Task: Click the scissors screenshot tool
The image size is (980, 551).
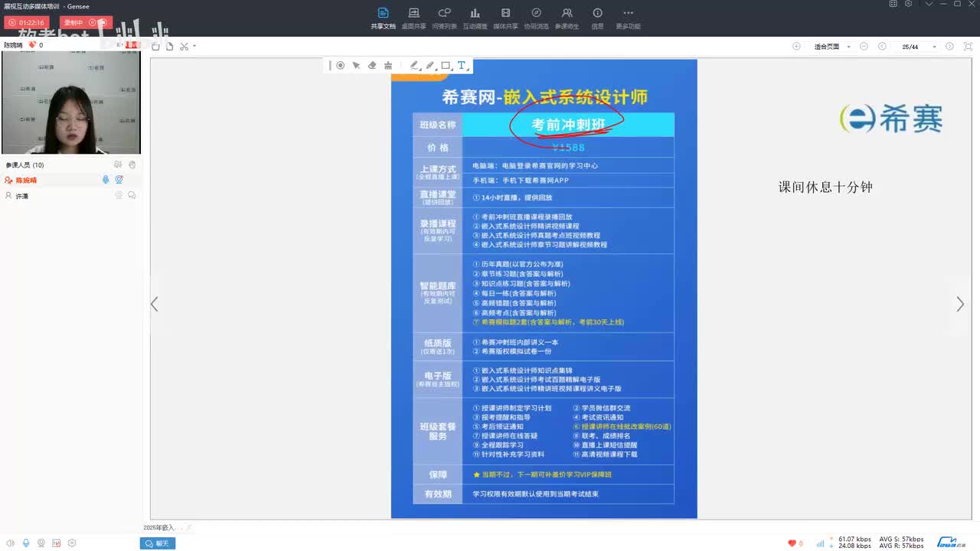Action: (x=184, y=47)
